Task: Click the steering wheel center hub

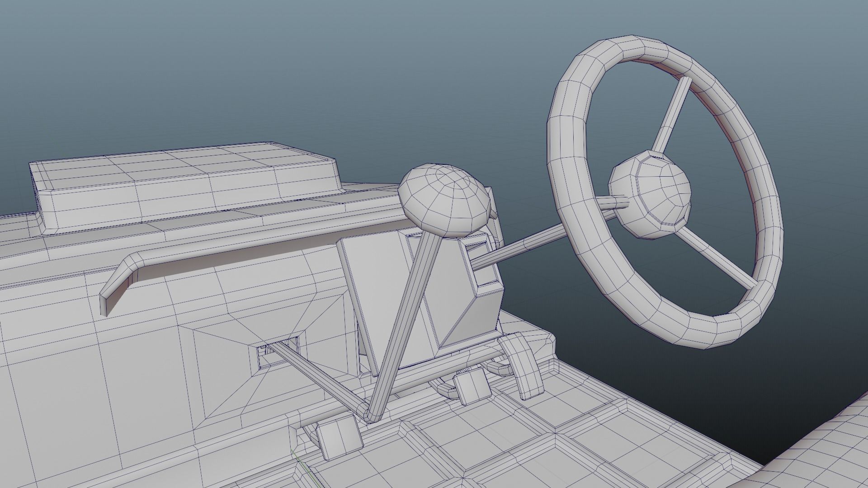Action: pyautogui.click(x=650, y=195)
